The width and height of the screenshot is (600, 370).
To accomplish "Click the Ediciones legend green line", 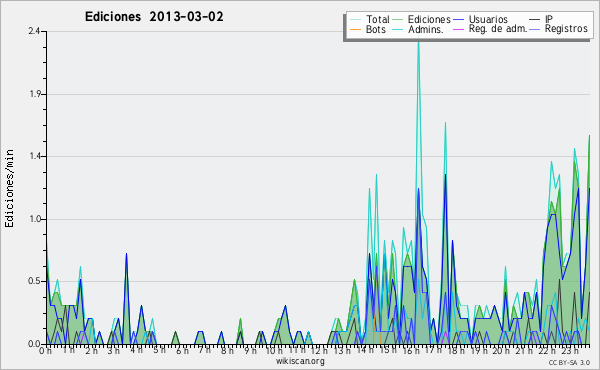I will [x=398, y=20].
